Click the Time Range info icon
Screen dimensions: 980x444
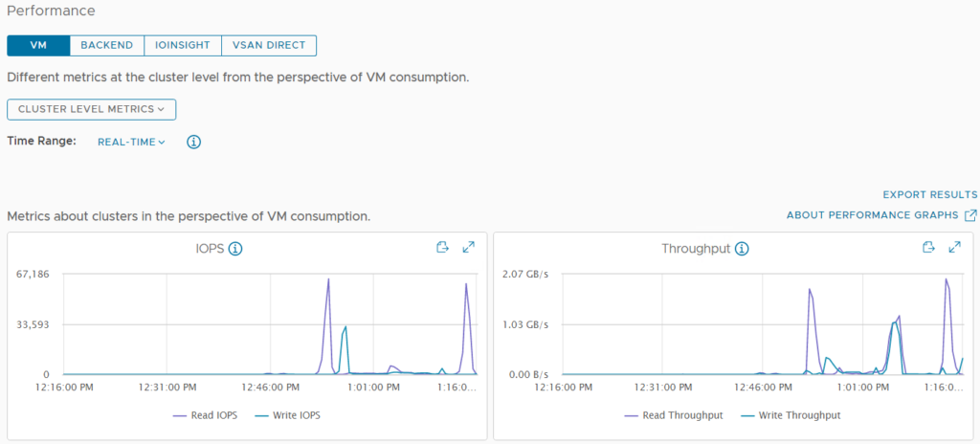point(193,142)
